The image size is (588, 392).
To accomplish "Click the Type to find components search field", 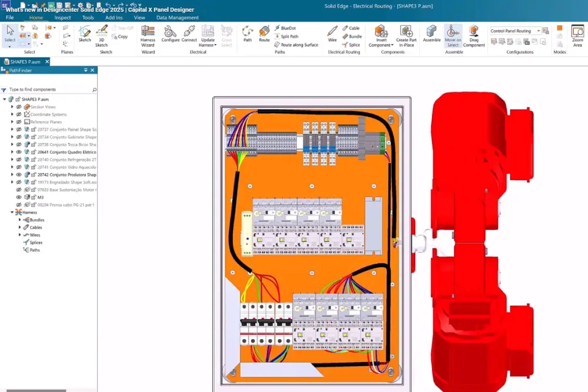I will tap(47, 89).
